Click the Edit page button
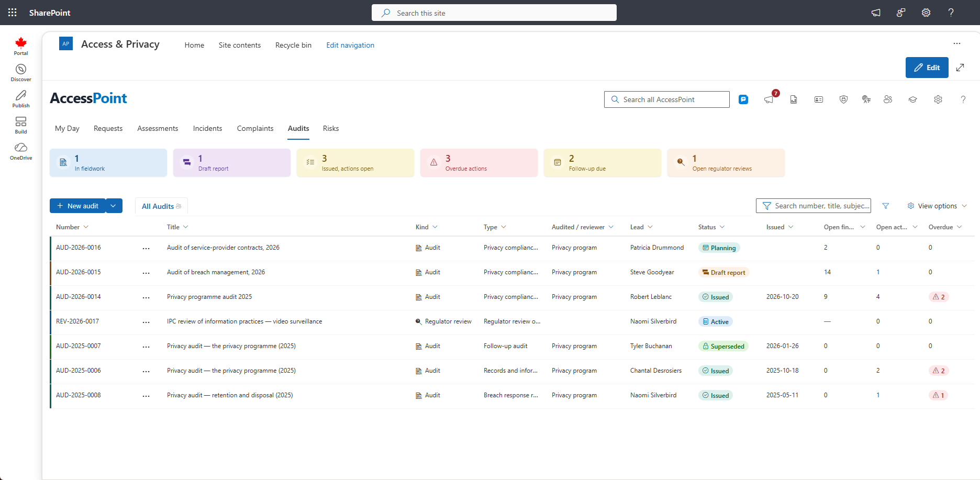 [x=927, y=68]
